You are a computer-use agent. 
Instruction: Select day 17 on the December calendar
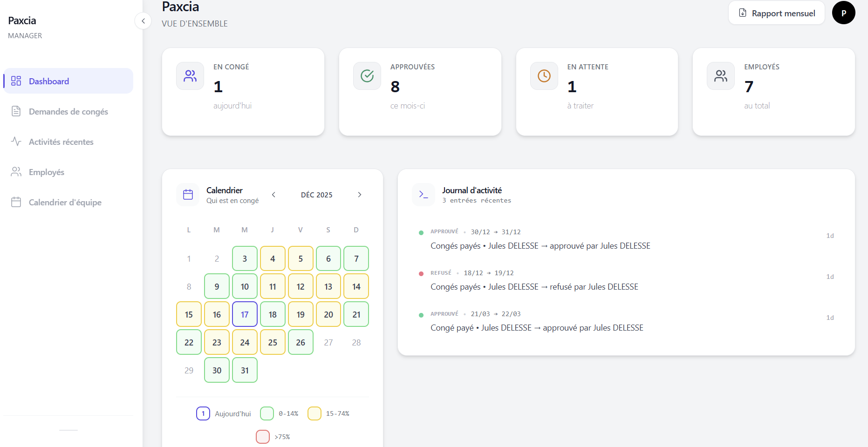tap(245, 314)
